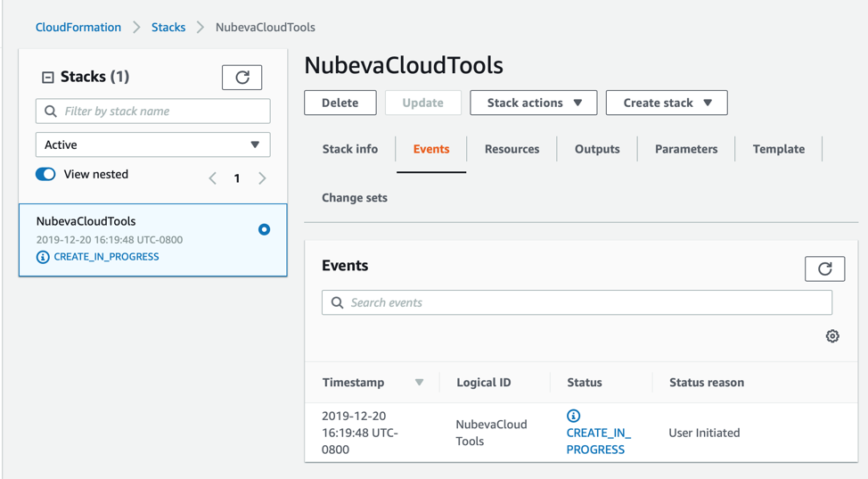The width and height of the screenshot is (868, 479).
Task: Switch to Events tab
Action: pyautogui.click(x=431, y=149)
